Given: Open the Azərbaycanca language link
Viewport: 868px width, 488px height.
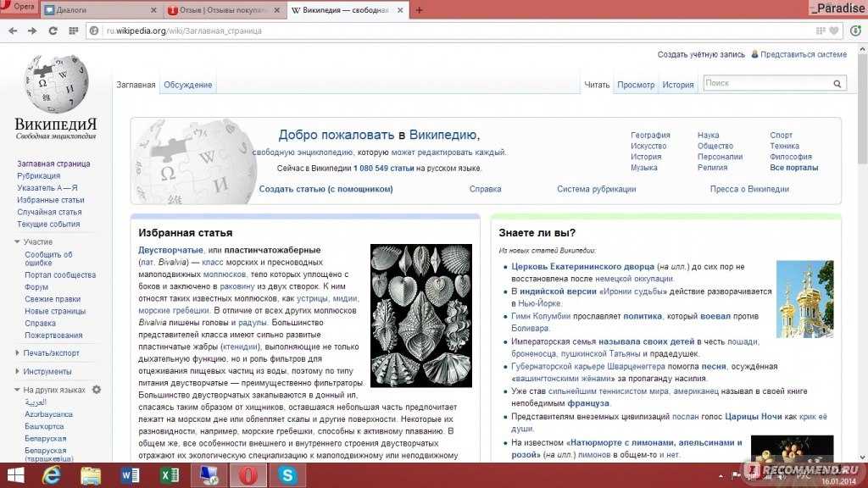Looking at the screenshot, I should [x=48, y=414].
